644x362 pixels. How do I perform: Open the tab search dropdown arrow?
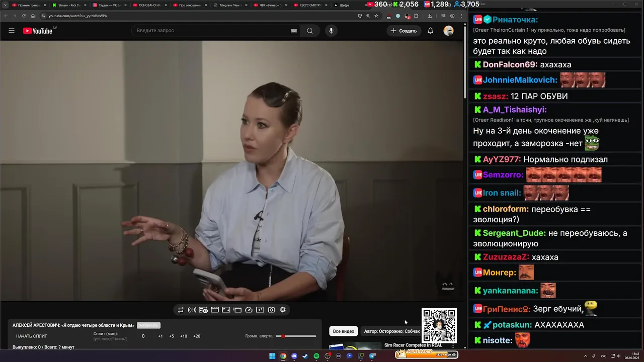tap(5, 5)
